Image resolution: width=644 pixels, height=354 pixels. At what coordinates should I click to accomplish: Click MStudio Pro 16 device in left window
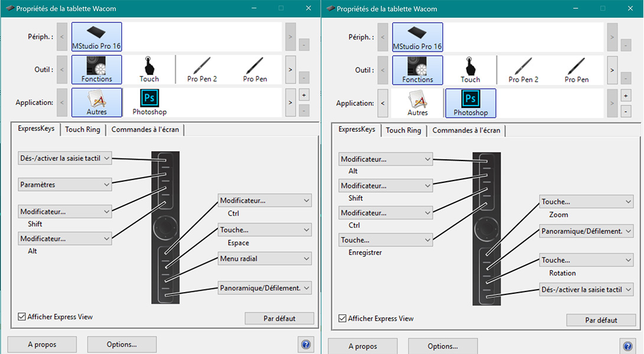point(97,37)
